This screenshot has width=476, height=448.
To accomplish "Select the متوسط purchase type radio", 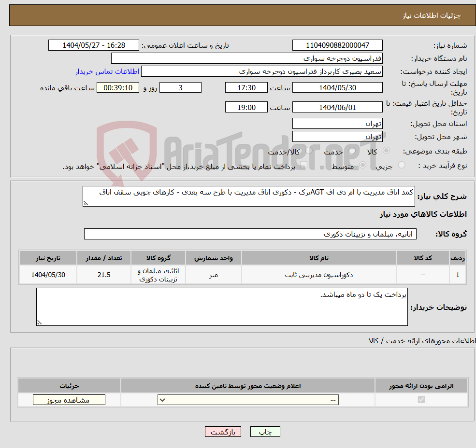I will [x=362, y=165].
